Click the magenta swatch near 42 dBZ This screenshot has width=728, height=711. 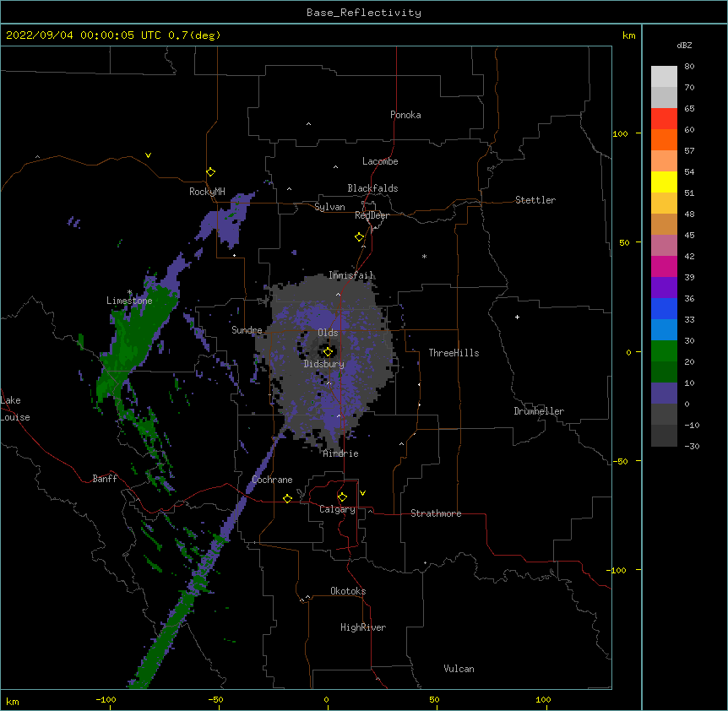(x=664, y=266)
